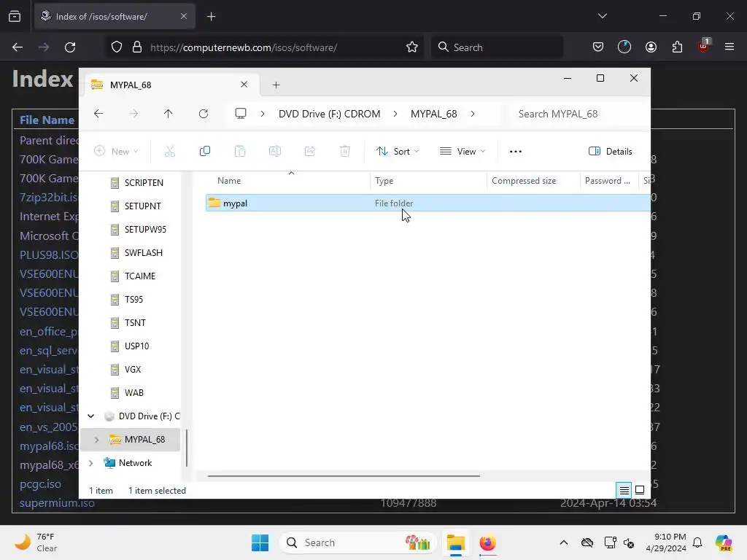Click the This PC monitor icon in address bar
The width and height of the screenshot is (747, 560).
coord(241,114)
